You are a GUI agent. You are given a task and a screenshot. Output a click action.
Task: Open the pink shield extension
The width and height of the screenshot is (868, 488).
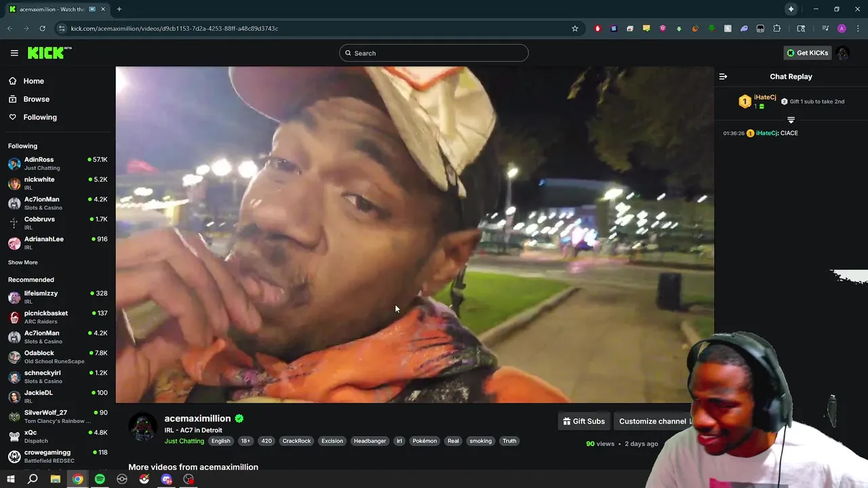click(x=663, y=28)
